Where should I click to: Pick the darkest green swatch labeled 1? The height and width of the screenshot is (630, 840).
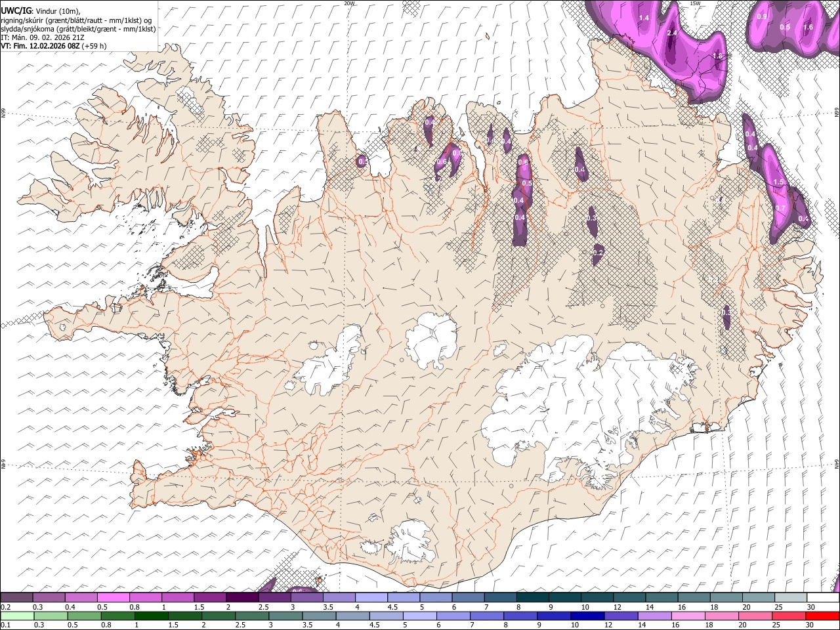click(x=151, y=616)
